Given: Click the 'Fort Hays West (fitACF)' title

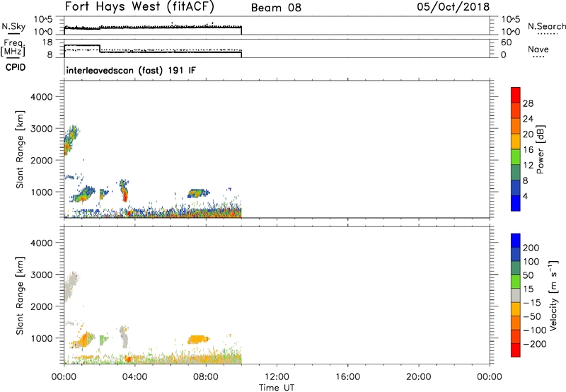Looking at the screenshot, I should click(x=139, y=6).
